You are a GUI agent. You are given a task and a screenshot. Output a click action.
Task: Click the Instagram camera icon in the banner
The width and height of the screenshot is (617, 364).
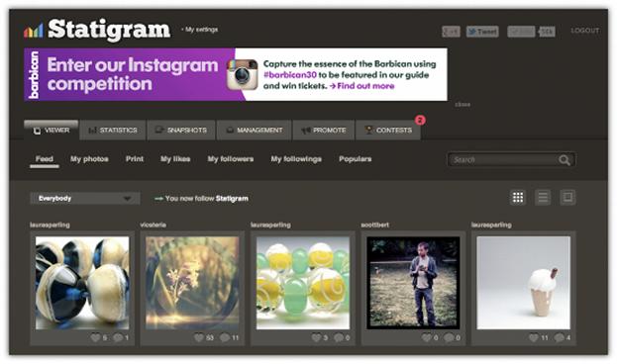243,74
